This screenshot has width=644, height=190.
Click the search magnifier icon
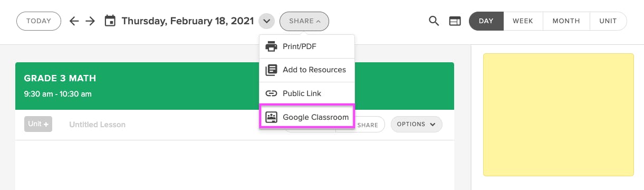[434, 21]
